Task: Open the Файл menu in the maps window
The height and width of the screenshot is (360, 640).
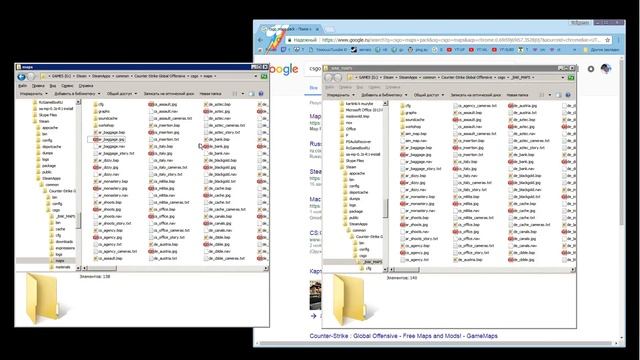Action: tap(22, 86)
